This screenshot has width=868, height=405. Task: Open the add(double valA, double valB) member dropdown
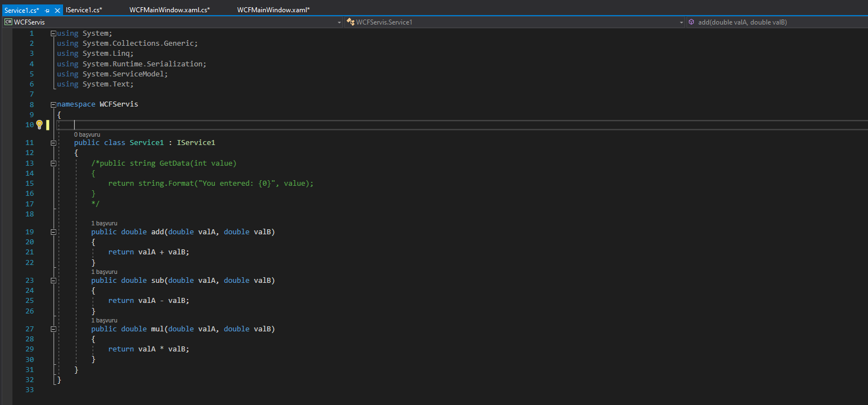pyautogui.click(x=776, y=22)
